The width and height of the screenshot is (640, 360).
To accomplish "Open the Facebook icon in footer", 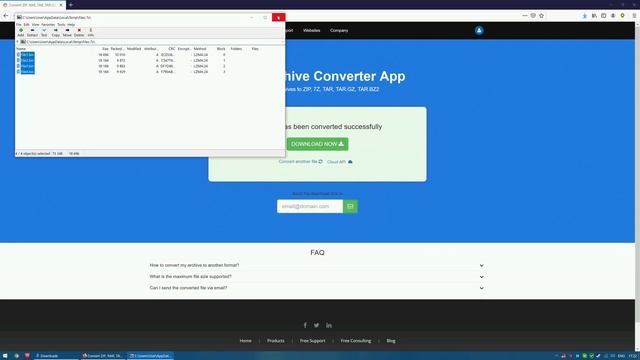I will 305,325.
